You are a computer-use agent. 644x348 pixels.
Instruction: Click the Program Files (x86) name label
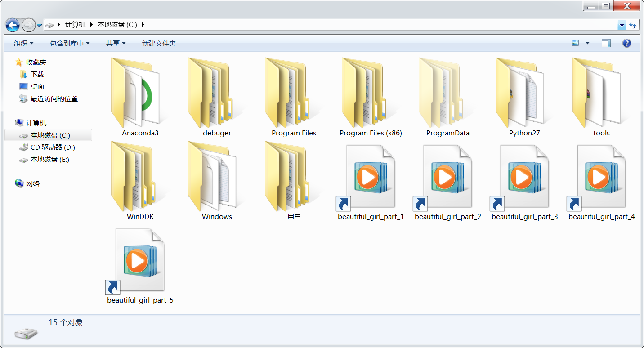pos(371,133)
